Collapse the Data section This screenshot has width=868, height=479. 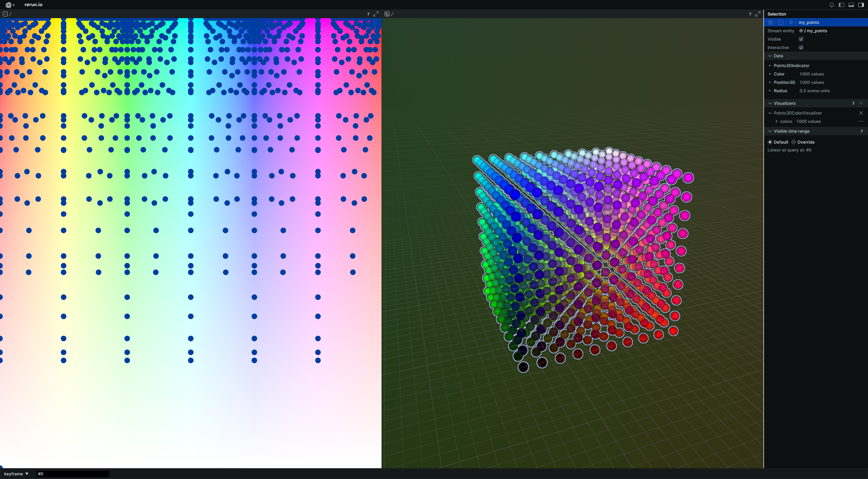770,56
